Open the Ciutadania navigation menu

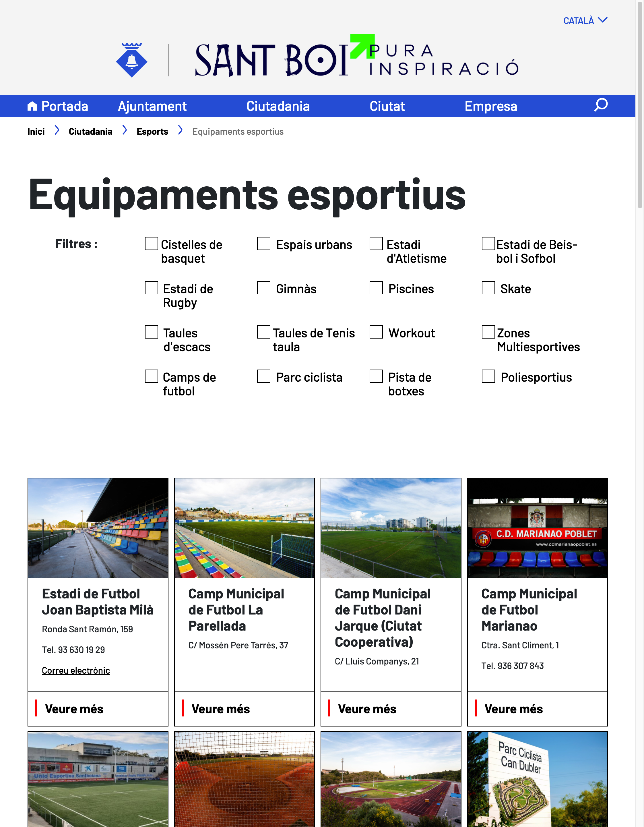point(278,107)
